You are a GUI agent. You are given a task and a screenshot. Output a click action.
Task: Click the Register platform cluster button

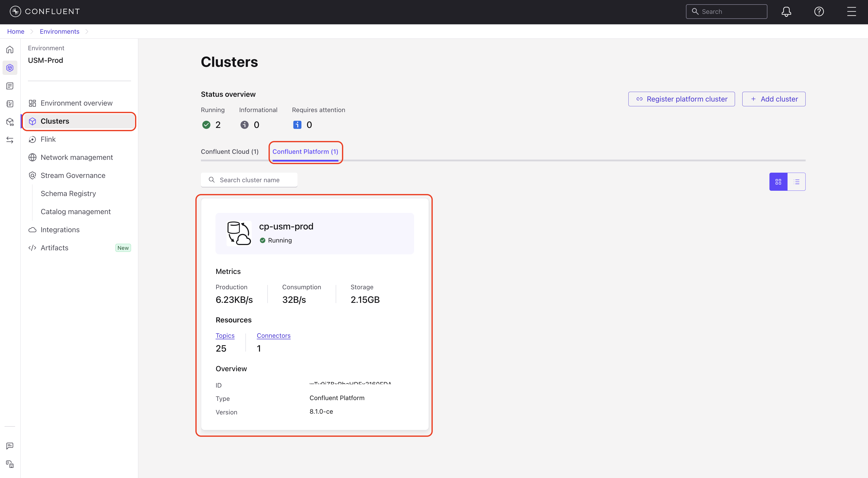click(x=681, y=99)
